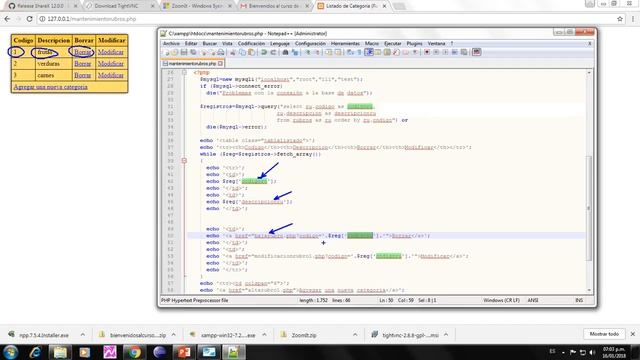Toggle INS mode in Notepad++ status bar
The image size is (640, 360).
pos(579,300)
